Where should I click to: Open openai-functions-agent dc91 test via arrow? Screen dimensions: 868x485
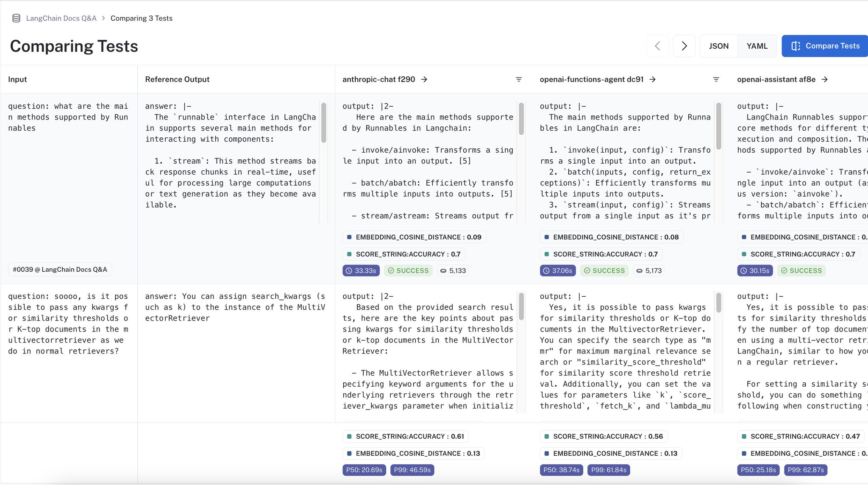pyautogui.click(x=653, y=79)
